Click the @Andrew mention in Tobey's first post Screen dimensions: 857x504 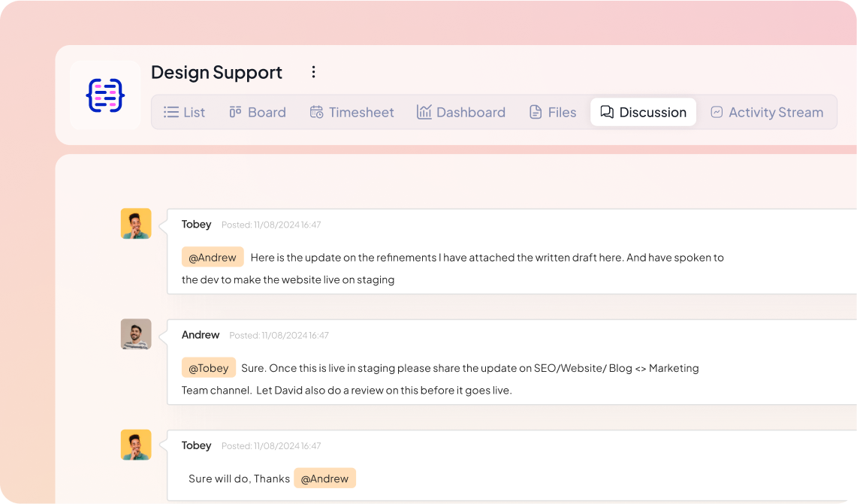tap(213, 257)
